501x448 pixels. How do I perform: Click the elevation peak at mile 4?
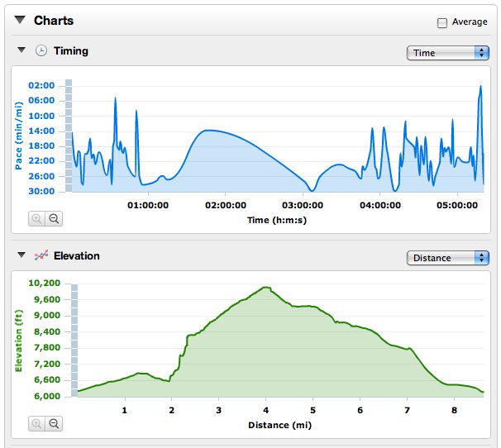point(265,288)
